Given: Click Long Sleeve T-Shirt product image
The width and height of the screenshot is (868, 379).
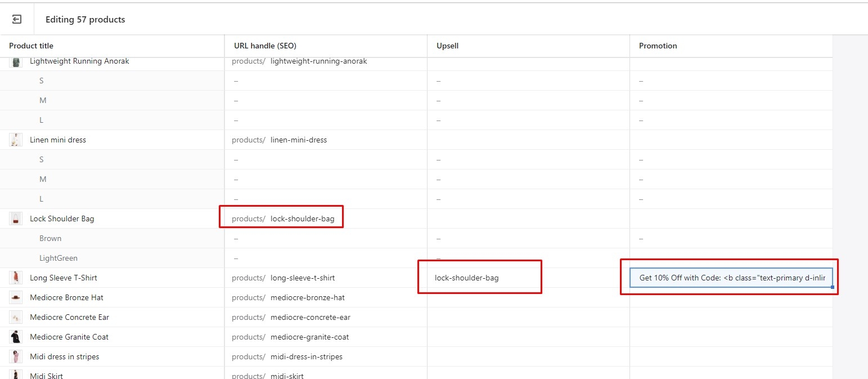Looking at the screenshot, I should 16,278.
